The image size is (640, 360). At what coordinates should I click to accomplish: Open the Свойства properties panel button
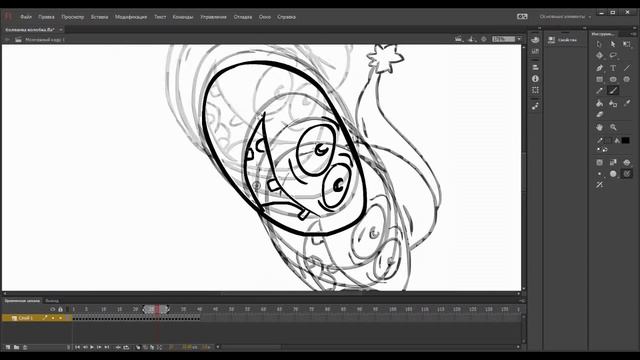(563, 40)
